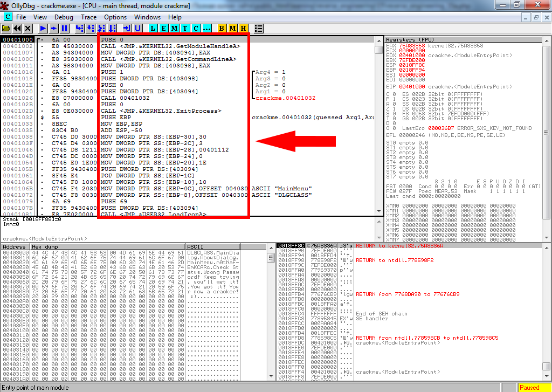Viewport: 552px width, 392px height.
Task: Open Threads window with T button
Action: click(185, 28)
